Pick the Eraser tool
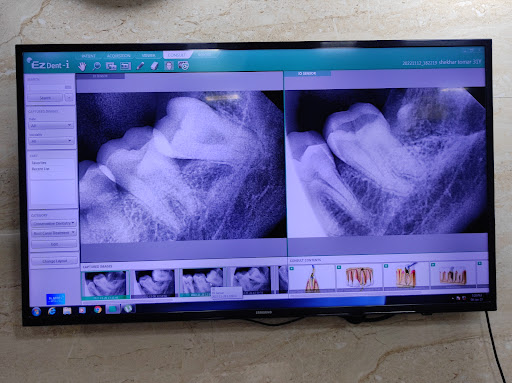This screenshot has width=512, height=383. (154, 66)
